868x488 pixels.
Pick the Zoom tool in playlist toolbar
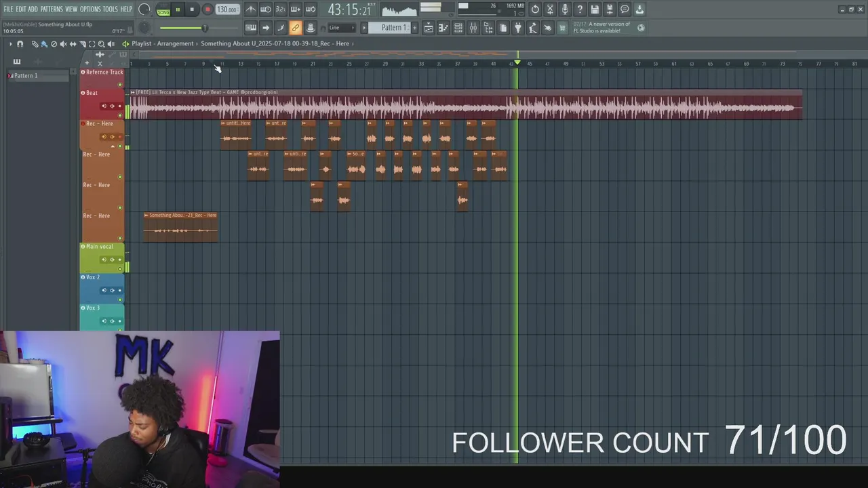(101, 43)
